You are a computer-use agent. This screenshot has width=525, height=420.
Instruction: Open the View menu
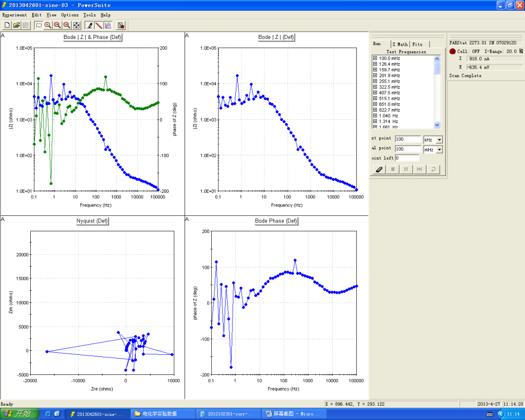51,15
